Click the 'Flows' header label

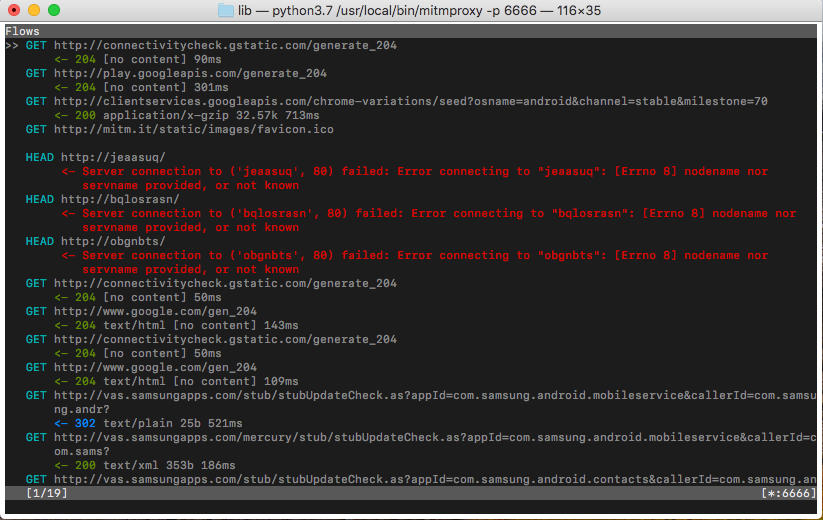pyautogui.click(x=23, y=31)
